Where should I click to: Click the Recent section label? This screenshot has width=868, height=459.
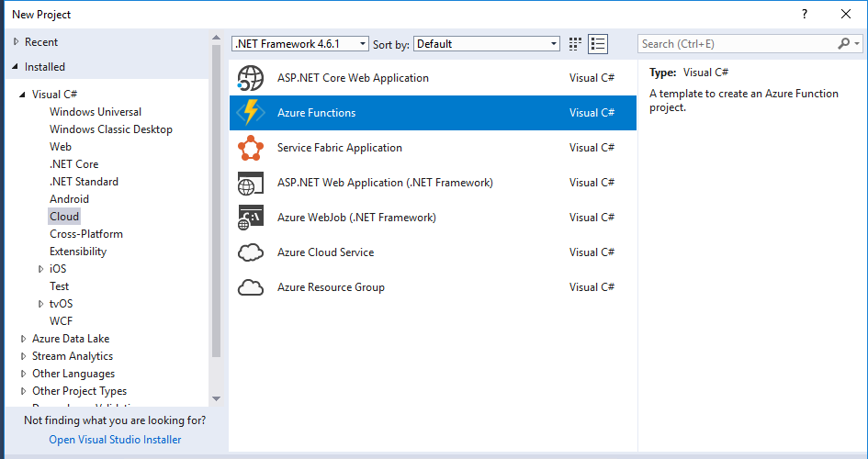41,42
